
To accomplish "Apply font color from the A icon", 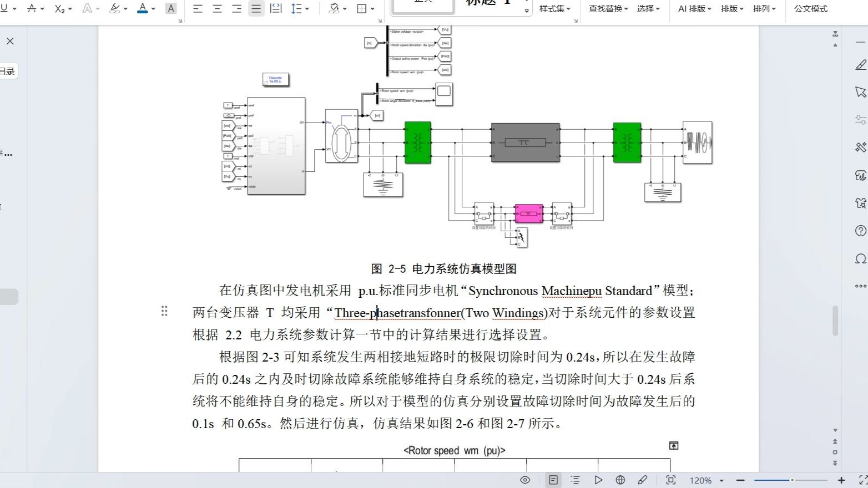I will [142, 8].
